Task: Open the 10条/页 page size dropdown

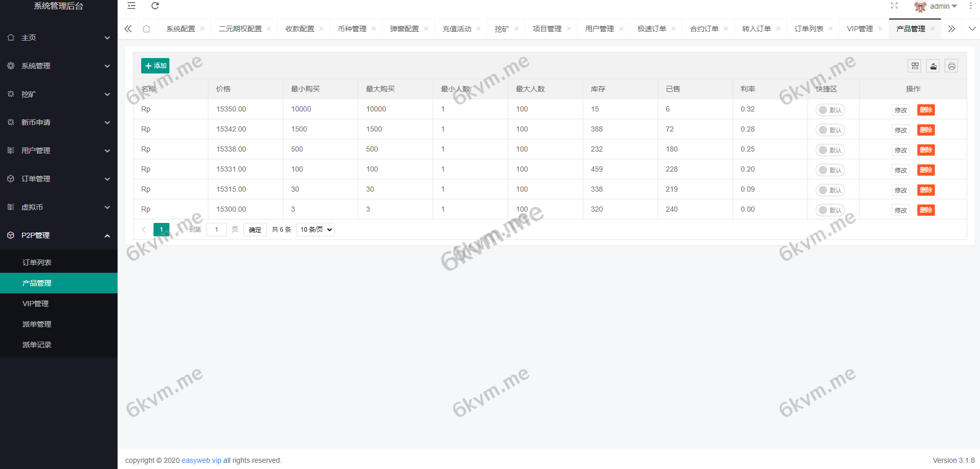Action: point(315,229)
